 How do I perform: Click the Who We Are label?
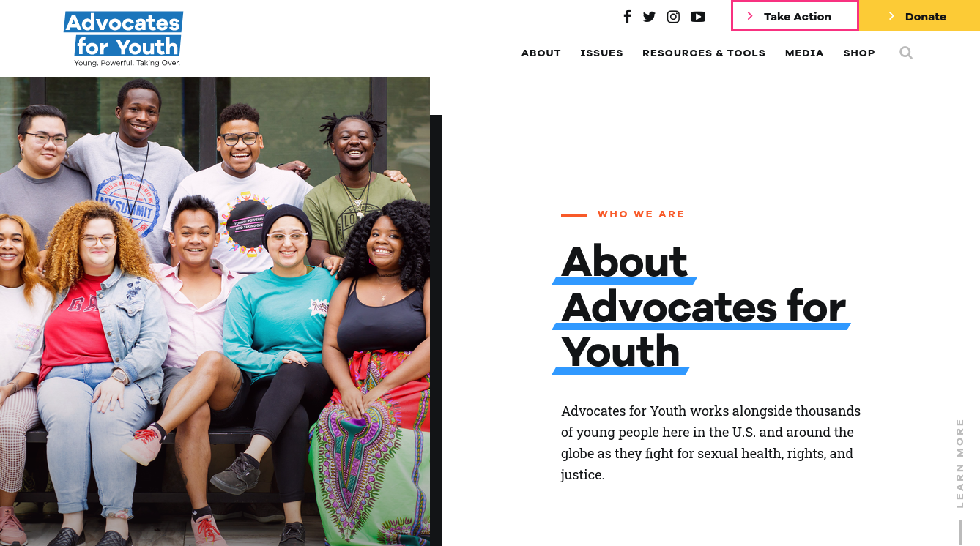tap(641, 214)
